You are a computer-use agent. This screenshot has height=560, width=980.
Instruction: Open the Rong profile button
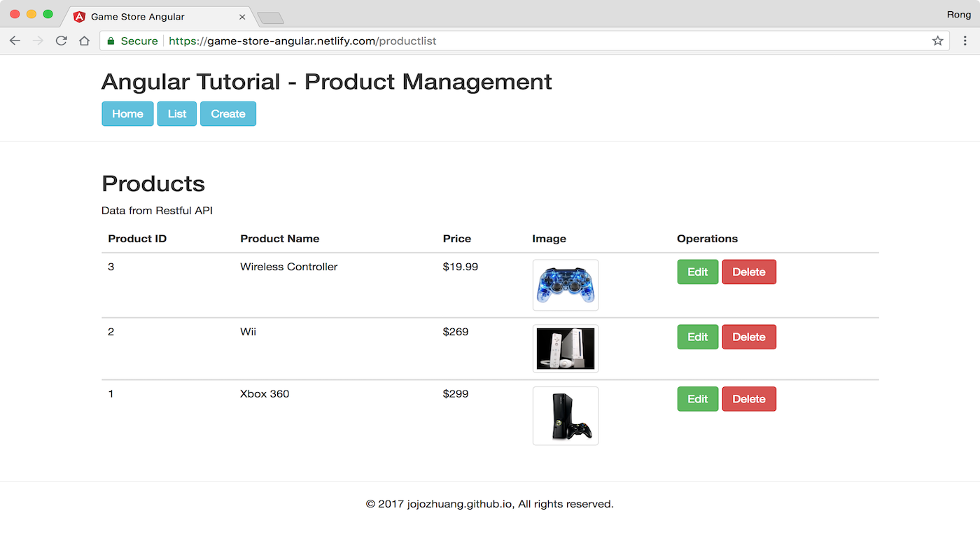(x=958, y=14)
